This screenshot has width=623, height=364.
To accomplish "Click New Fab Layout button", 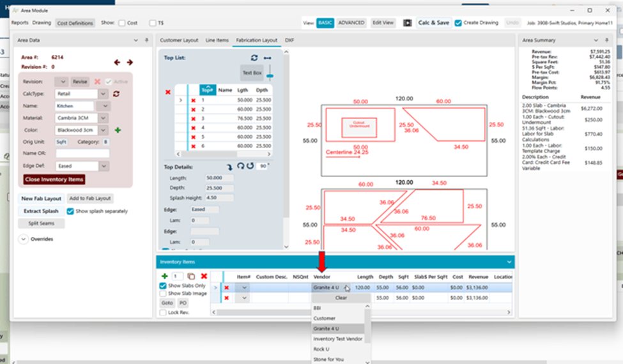I will point(42,199).
